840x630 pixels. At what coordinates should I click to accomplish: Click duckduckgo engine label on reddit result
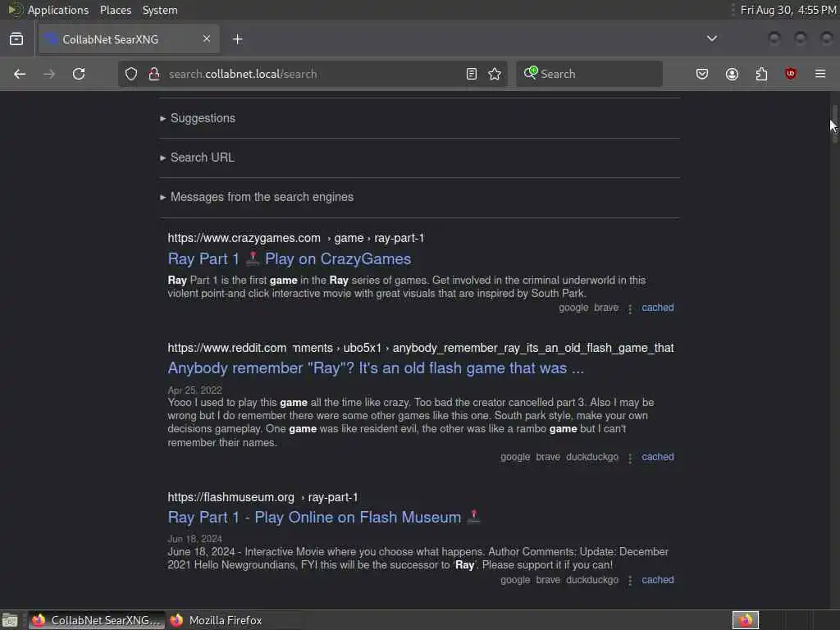(x=592, y=457)
